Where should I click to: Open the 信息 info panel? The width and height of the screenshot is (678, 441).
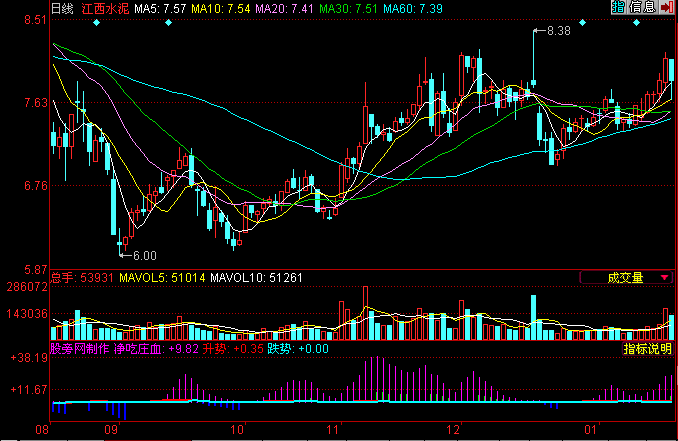coord(642,8)
